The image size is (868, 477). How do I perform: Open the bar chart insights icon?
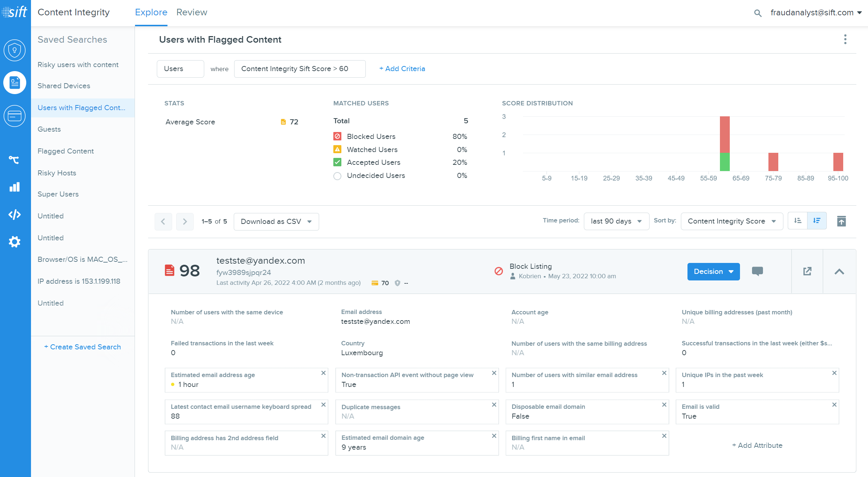(x=15, y=187)
